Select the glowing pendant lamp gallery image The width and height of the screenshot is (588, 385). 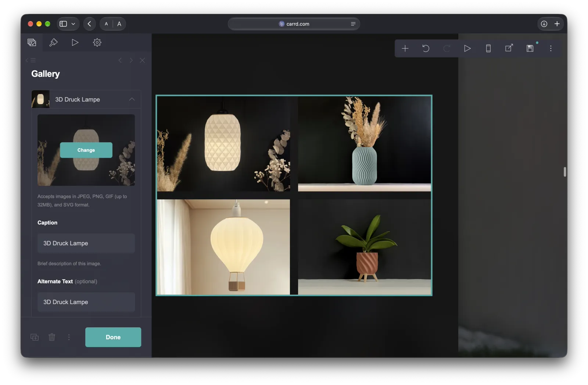[x=223, y=144]
